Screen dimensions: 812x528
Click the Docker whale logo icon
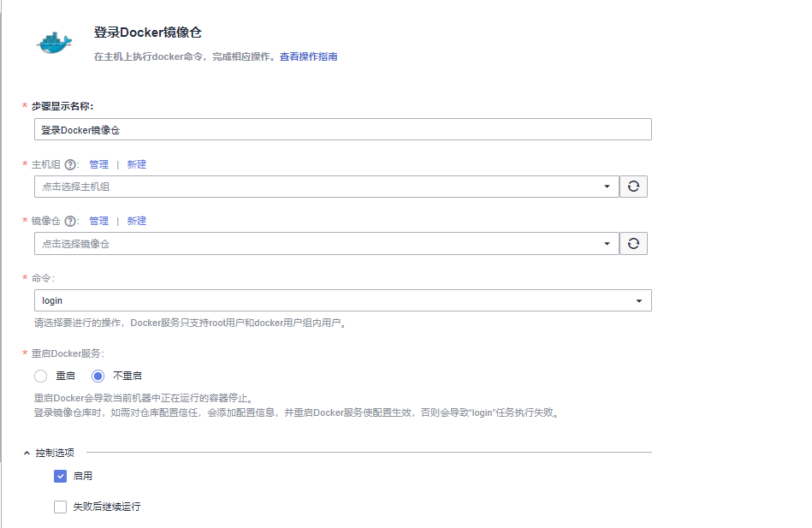(55, 43)
